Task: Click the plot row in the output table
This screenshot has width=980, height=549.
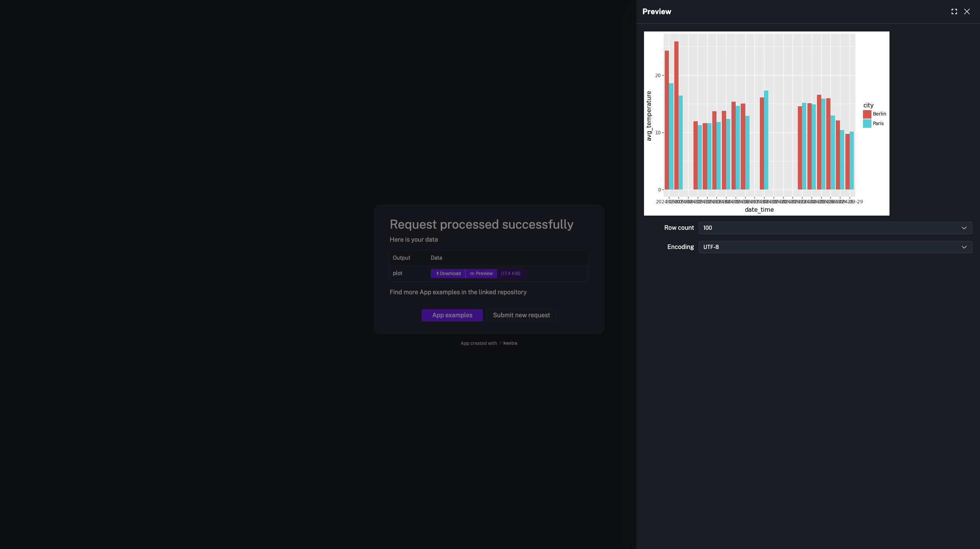Action: click(397, 273)
